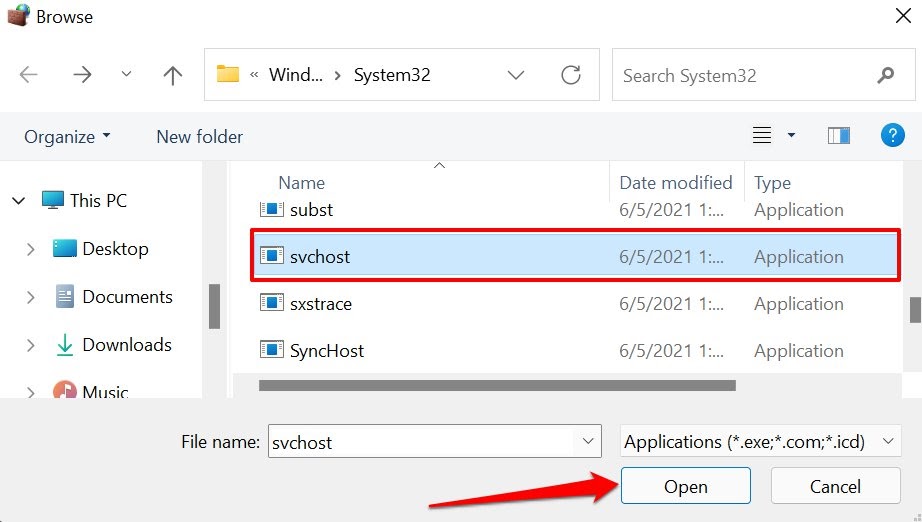Click the Cancel button
922x522 pixels.
click(835, 487)
